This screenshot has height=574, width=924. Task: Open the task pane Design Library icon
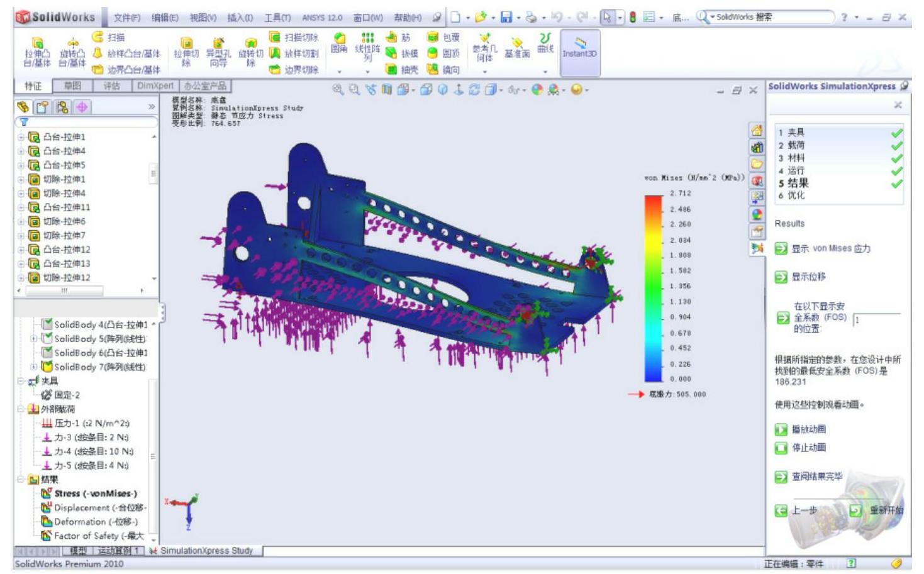tap(757, 148)
